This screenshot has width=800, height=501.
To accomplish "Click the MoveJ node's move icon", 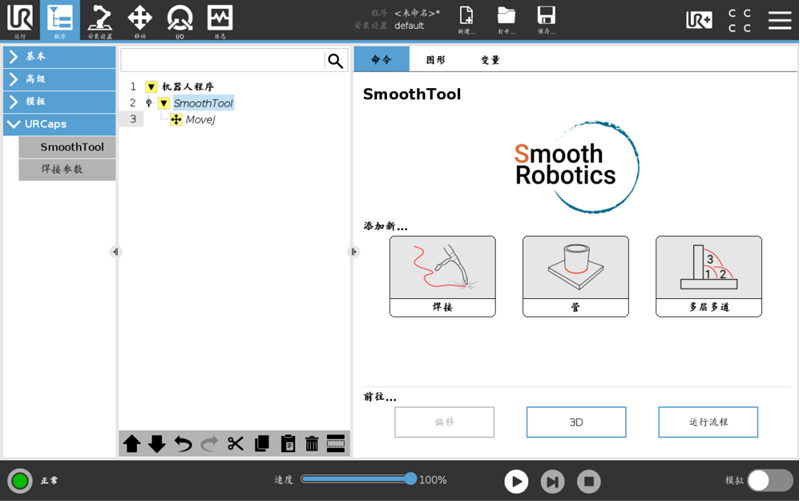I will (176, 119).
